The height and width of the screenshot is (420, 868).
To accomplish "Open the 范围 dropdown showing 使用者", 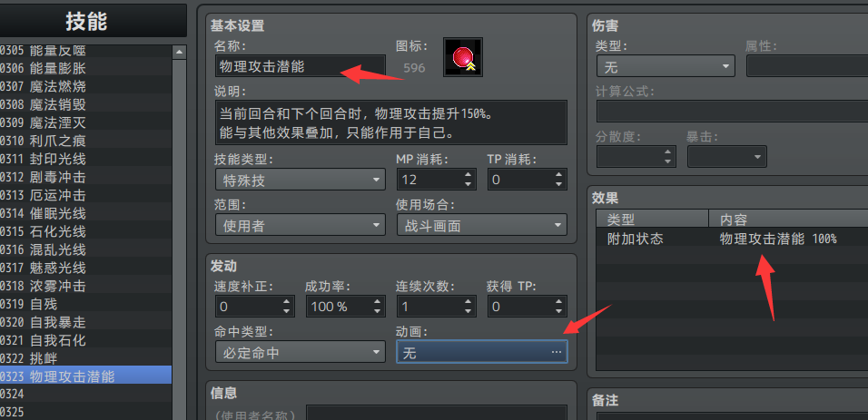I will (300, 225).
